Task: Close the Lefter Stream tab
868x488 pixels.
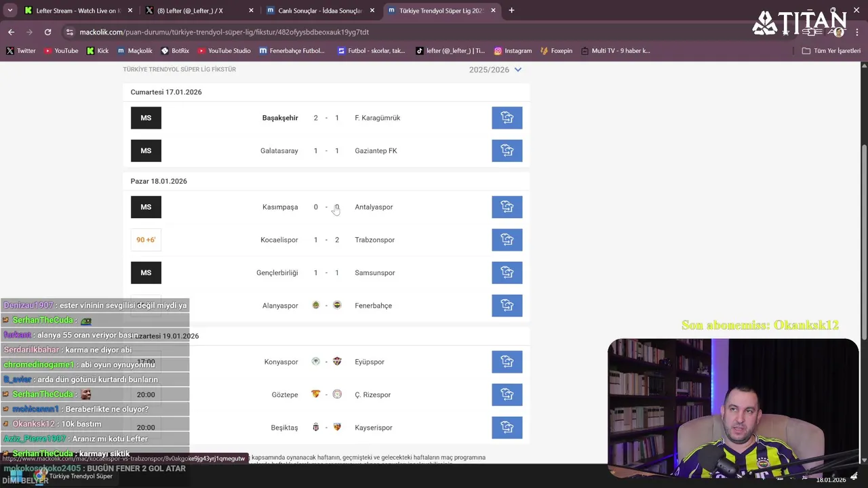Action: [130, 11]
